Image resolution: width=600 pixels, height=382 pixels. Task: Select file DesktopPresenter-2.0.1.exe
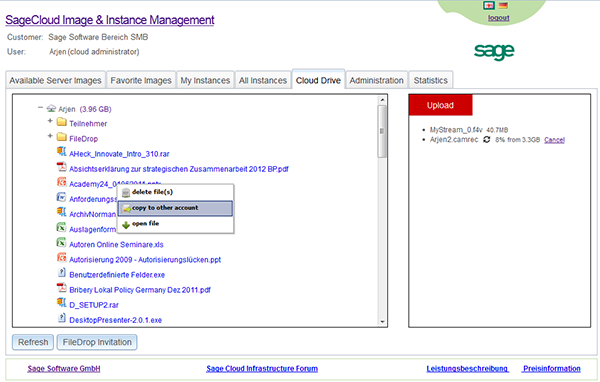coord(116,320)
